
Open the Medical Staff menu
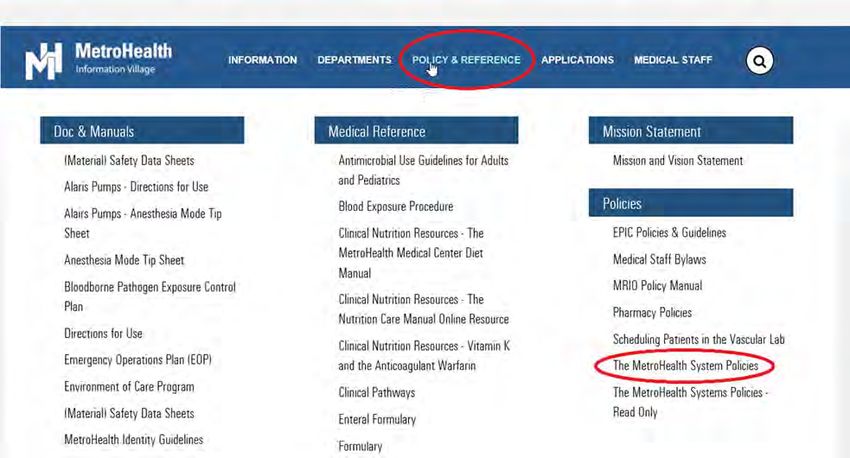(673, 60)
